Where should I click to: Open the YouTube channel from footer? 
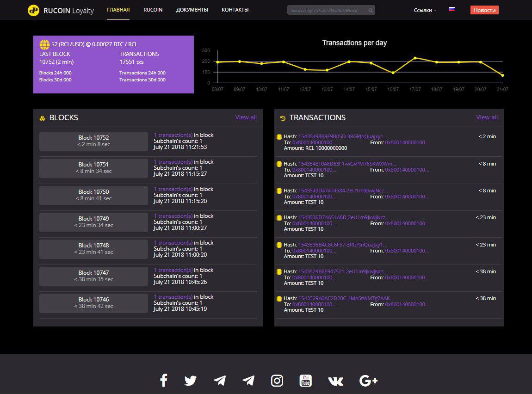click(306, 381)
